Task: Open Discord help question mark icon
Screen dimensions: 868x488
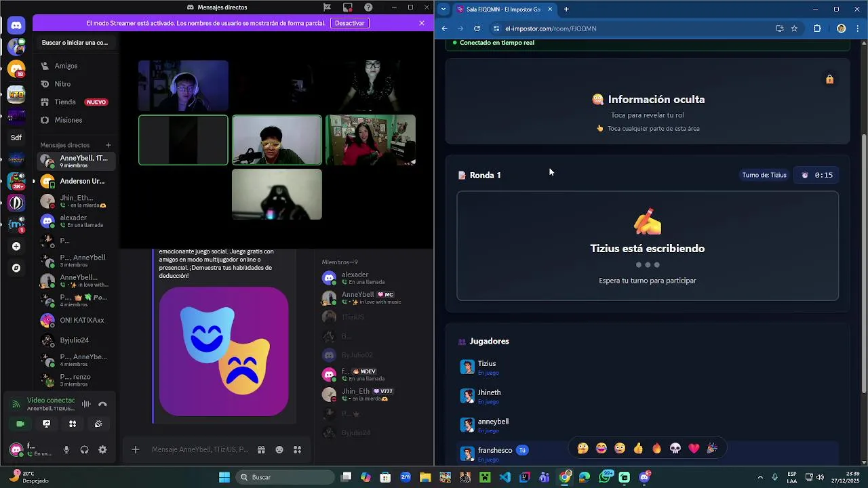Action: [368, 7]
